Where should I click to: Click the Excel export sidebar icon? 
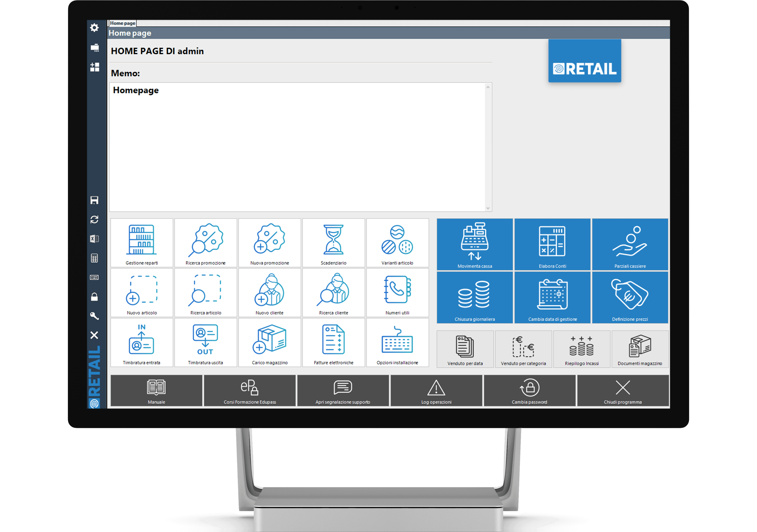94,239
